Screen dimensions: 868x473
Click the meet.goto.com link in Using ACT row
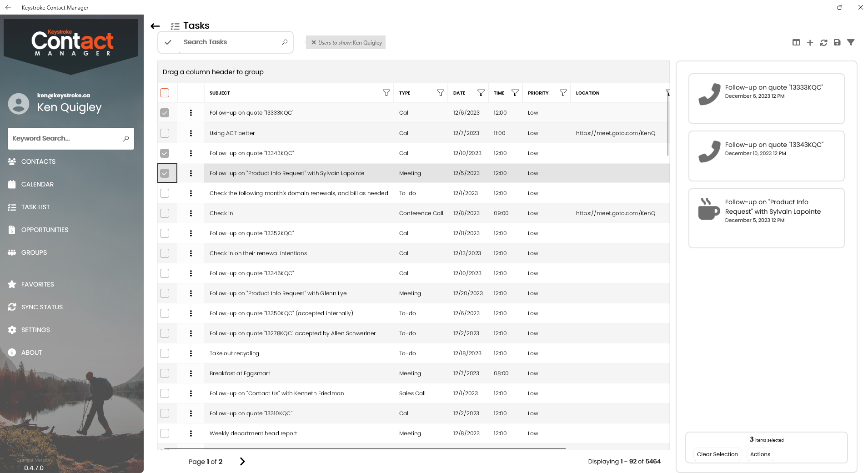tap(615, 133)
